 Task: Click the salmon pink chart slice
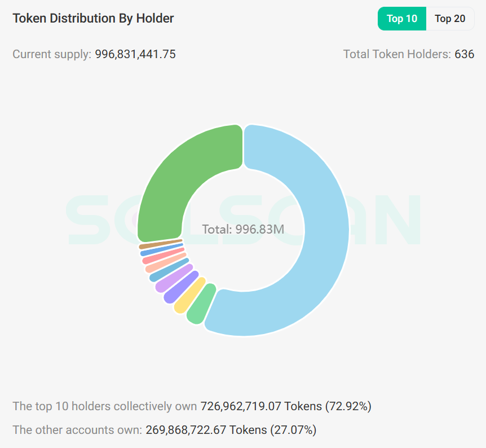tap(163, 257)
